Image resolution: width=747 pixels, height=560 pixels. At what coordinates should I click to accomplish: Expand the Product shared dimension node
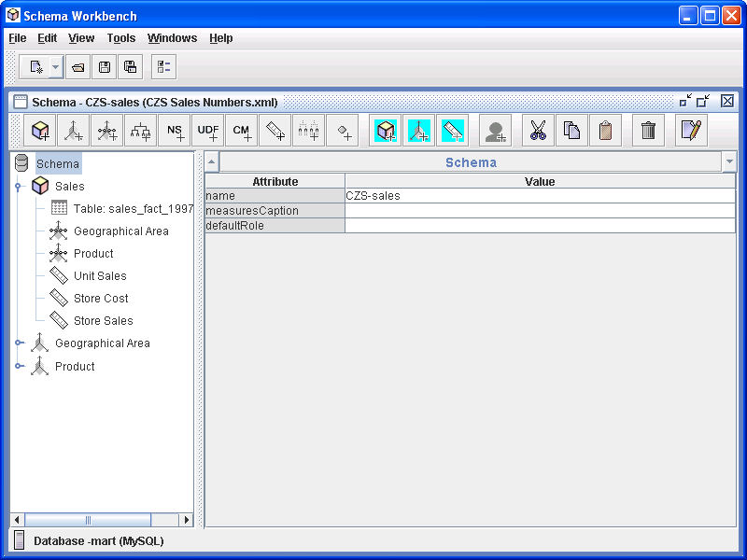coord(19,366)
